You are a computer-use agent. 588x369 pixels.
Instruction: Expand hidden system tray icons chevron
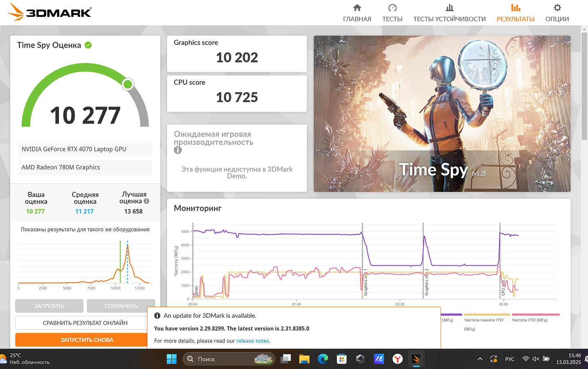point(480,359)
